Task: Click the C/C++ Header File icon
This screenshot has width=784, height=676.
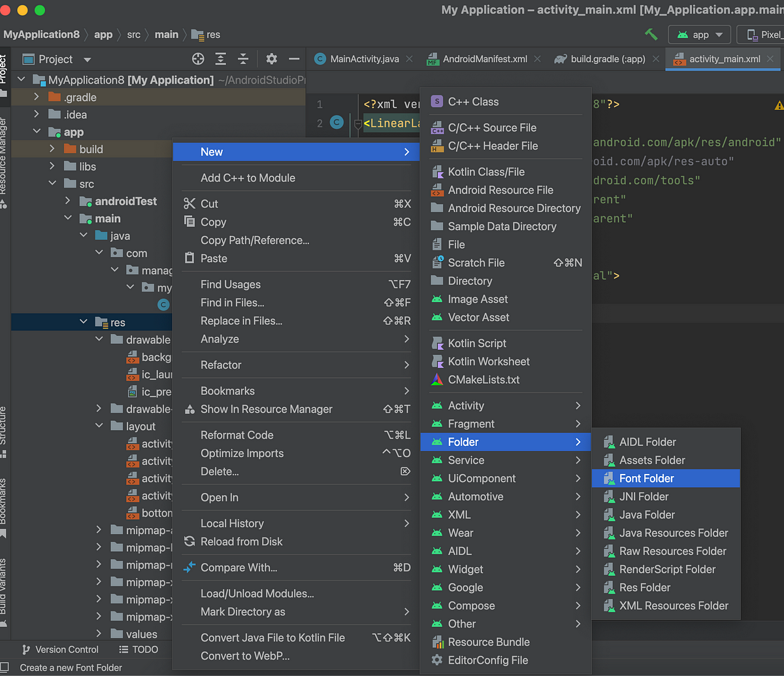Action: coord(438,146)
